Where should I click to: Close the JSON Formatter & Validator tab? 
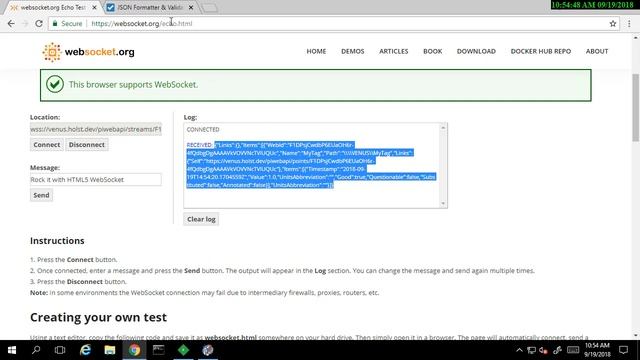pos(191,7)
